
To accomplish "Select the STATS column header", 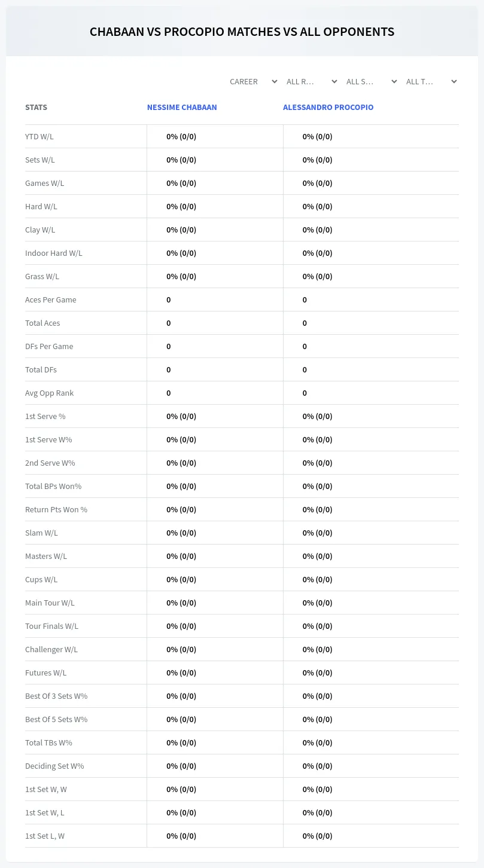I will coord(36,108).
